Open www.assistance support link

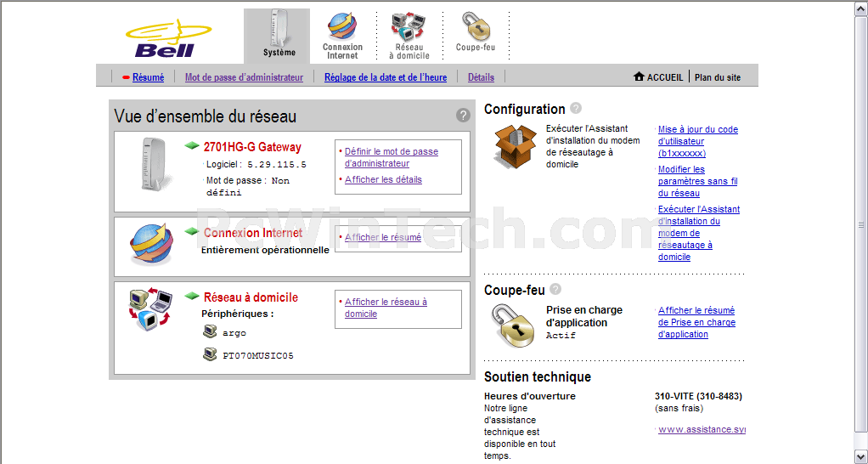(x=702, y=429)
